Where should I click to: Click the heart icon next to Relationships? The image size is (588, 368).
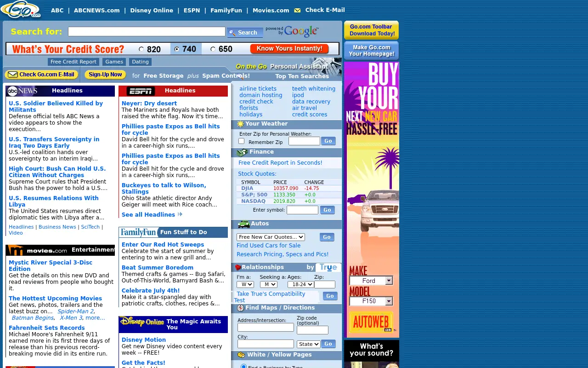[238, 267]
